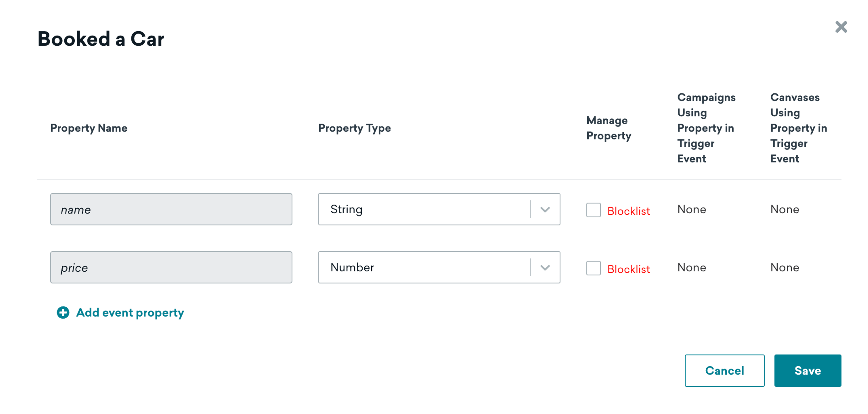Click the Campaigns Using Property column header
This screenshot has height=414, width=868.
706,128
